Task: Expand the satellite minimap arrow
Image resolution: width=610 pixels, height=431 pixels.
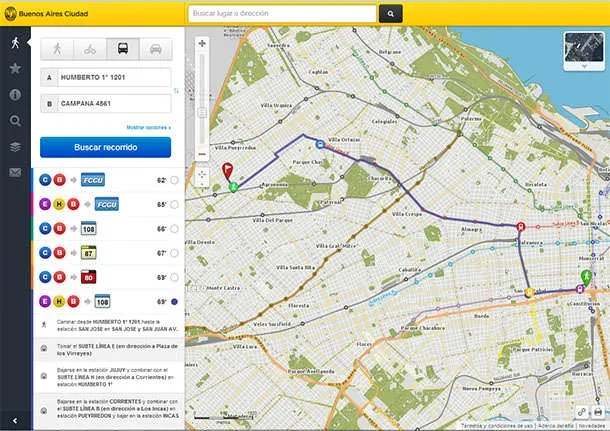Action: (x=584, y=67)
